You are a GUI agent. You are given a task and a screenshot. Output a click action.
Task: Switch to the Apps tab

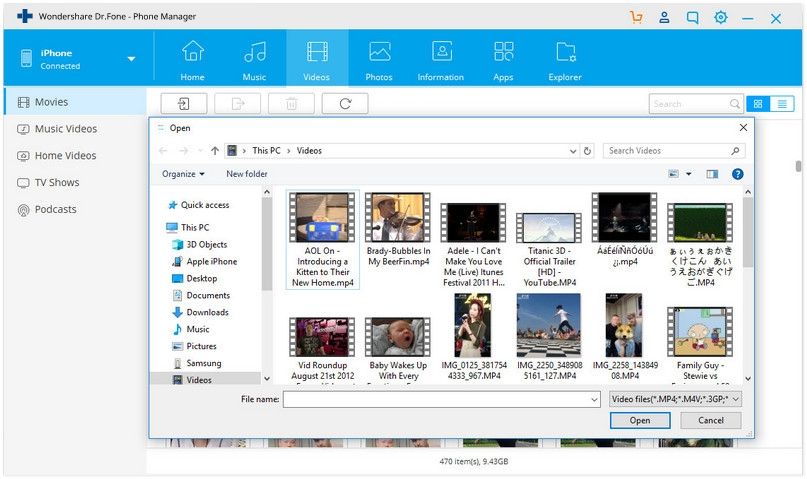pos(503,59)
